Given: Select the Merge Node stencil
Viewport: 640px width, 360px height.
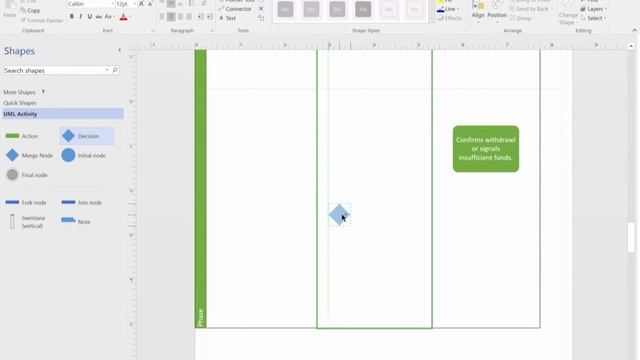Looking at the screenshot, I should 29,155.
